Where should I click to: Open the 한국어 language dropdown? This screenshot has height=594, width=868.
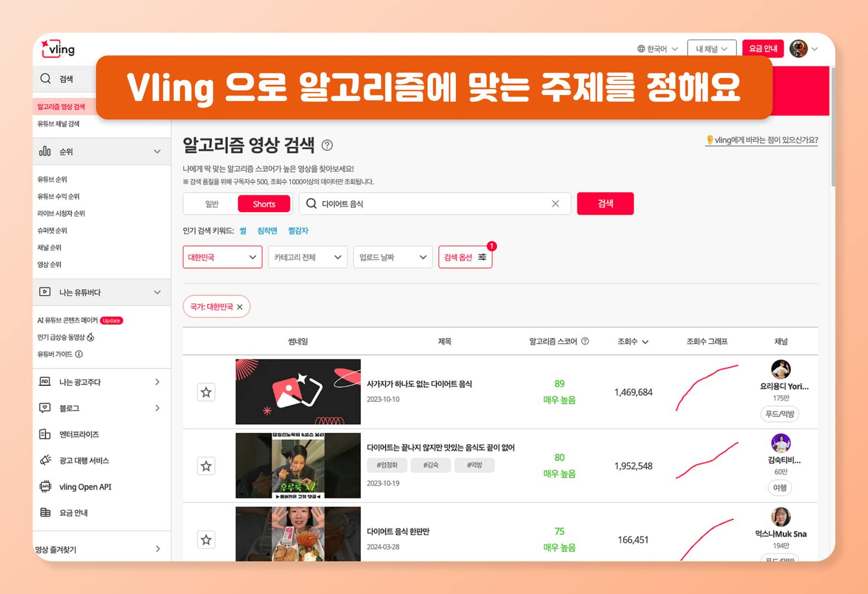(658, 49)
